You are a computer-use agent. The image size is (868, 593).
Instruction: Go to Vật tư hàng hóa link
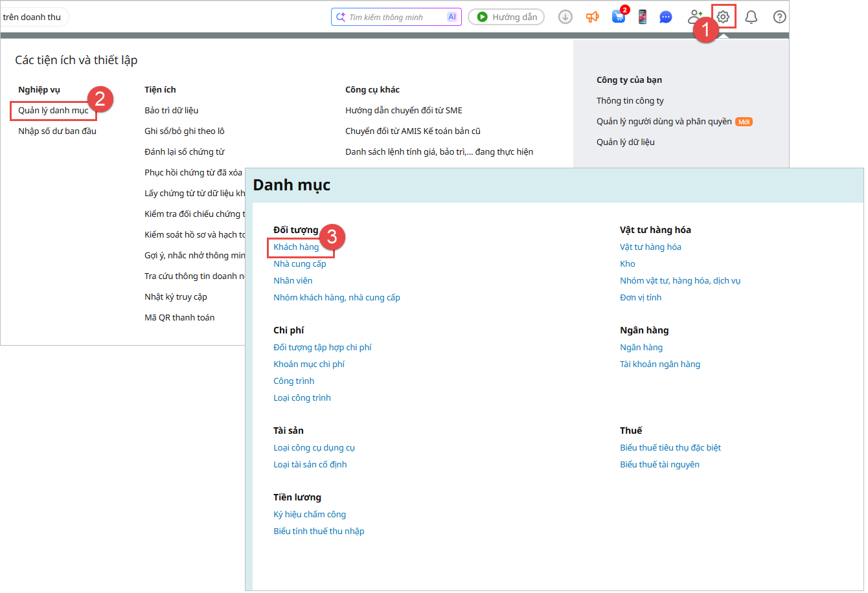pos(650,247)
